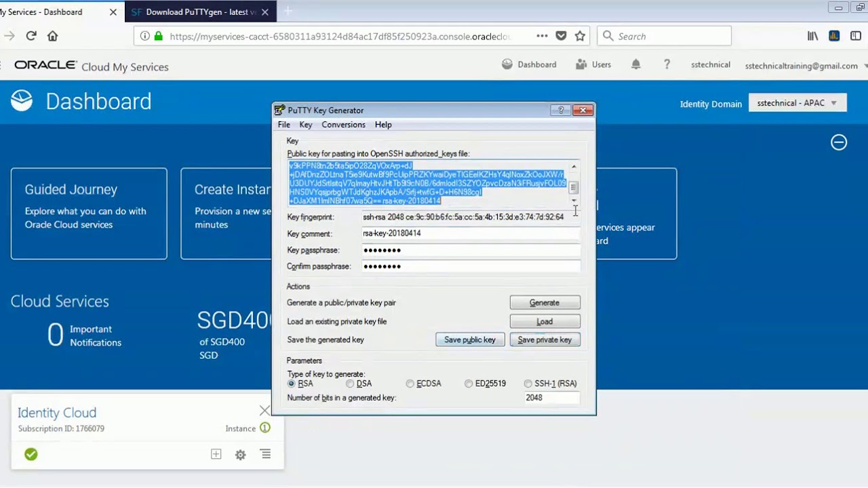Click collapse minus circle icon on dashboard

839,142
